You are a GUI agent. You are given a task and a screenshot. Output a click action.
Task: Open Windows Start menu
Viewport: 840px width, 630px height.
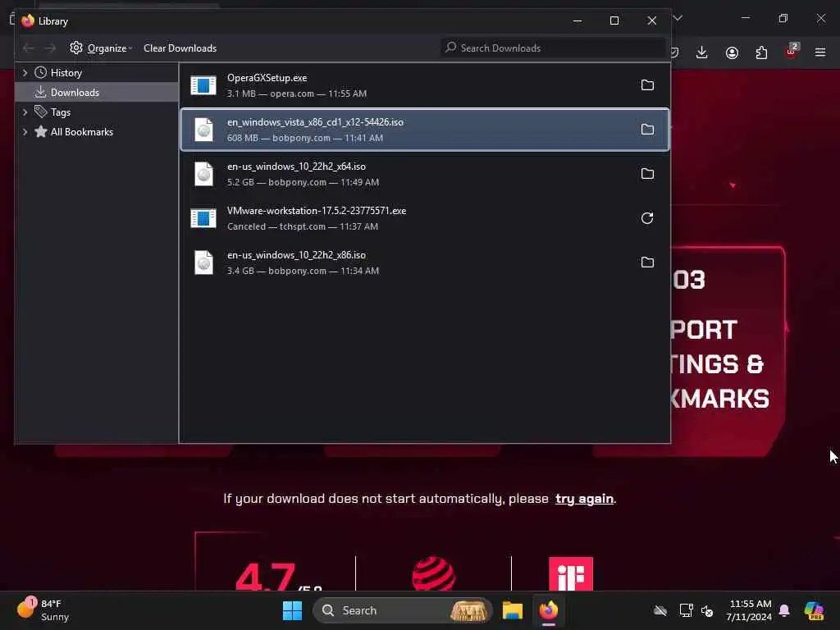293,610
